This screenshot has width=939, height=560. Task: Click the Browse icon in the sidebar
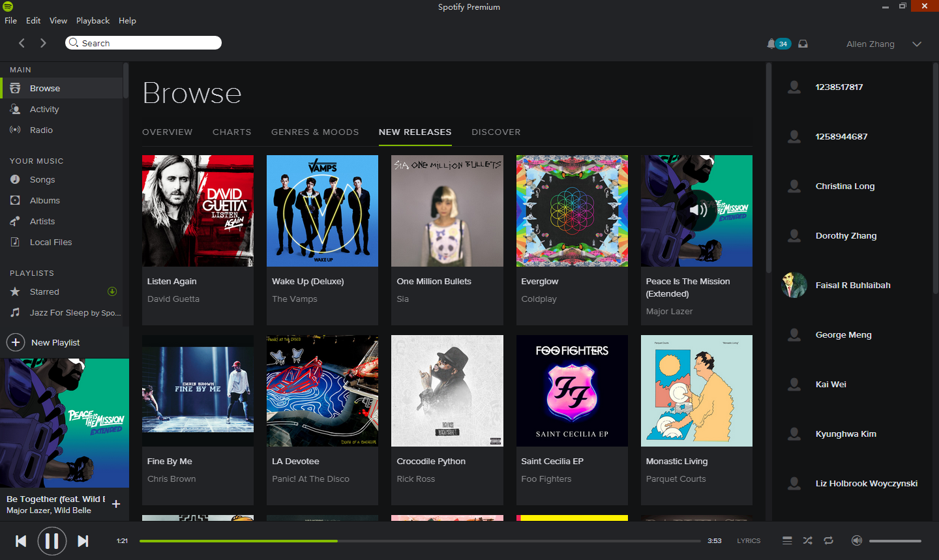(15, 88)
